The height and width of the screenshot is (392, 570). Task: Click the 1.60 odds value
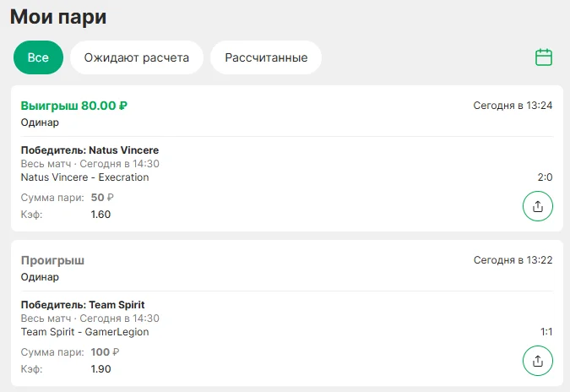pyautogui.click(x=100, y=215)
